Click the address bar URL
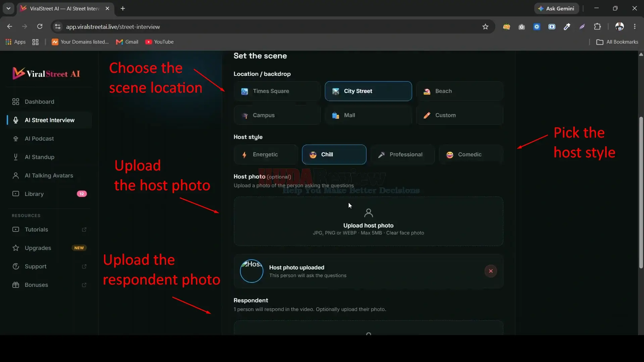This screenshot has height=362, width=644. point(113,27)
